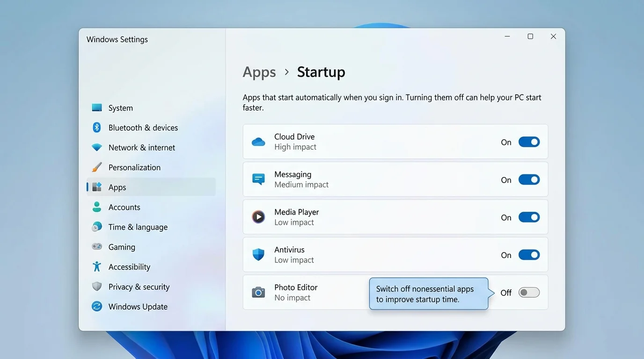Click the Privacy & security shield icon
This screenshot has width=644, height=359.
click(97, 287)
